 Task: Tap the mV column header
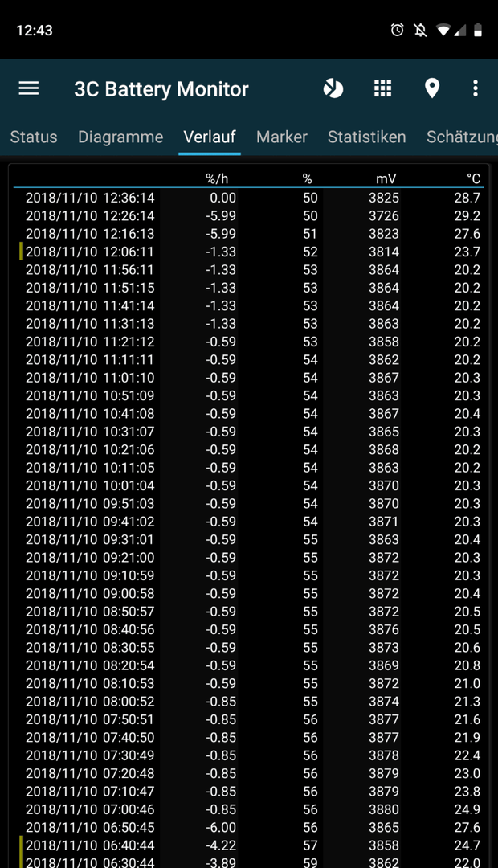point(386,178)
